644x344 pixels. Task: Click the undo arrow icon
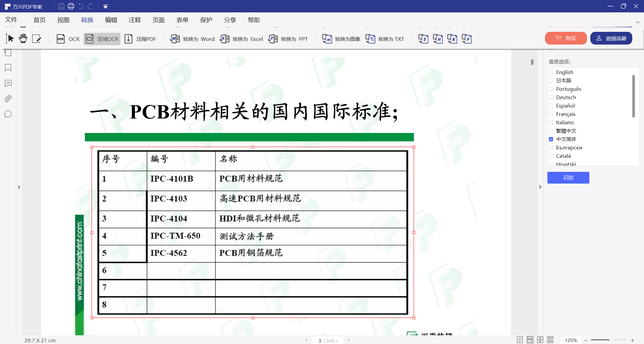[x=81, y=6]
